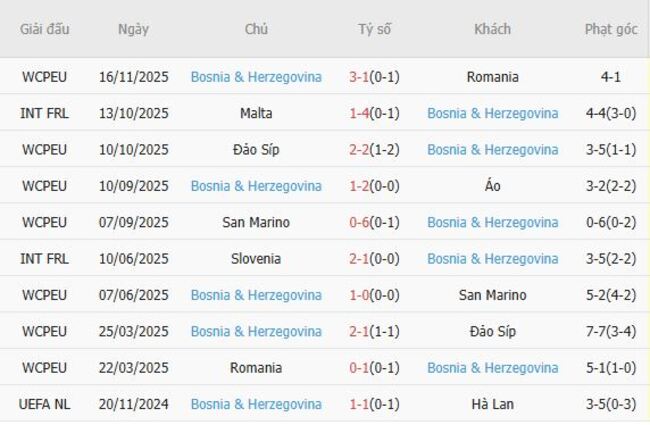Open the Malta team link
Image resolution: width=650 pixels, height=425 pixels.
pos(256,113)
